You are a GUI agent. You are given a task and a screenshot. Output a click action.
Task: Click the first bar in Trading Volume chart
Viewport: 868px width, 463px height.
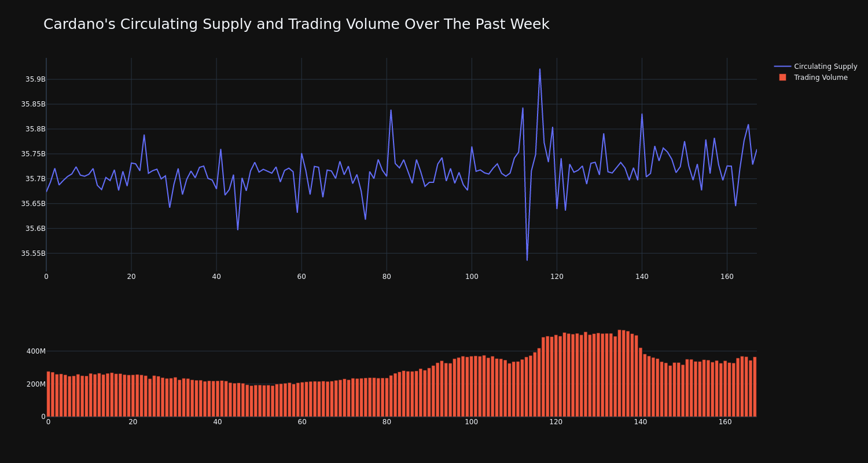tap(48, 394)
